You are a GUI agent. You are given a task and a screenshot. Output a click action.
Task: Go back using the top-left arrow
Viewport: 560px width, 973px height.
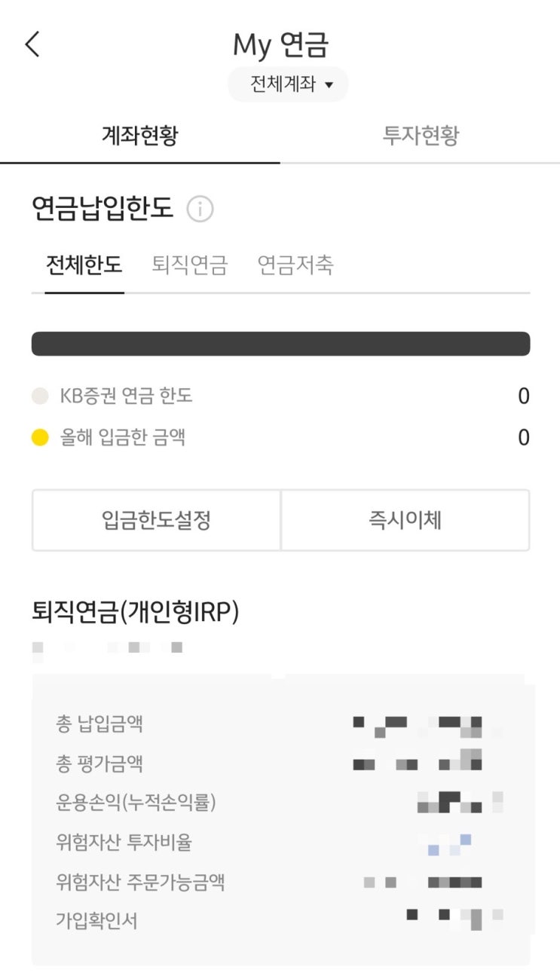[32, 44]
